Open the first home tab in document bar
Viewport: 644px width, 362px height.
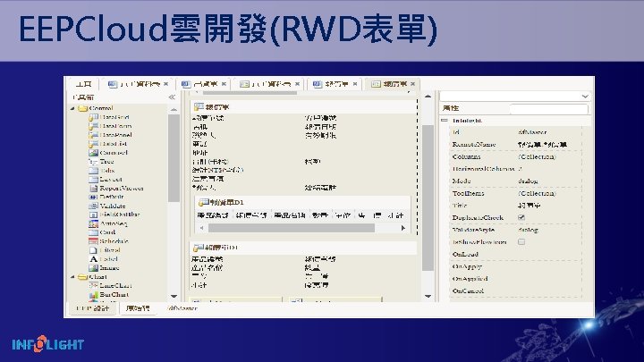point(83,84)
